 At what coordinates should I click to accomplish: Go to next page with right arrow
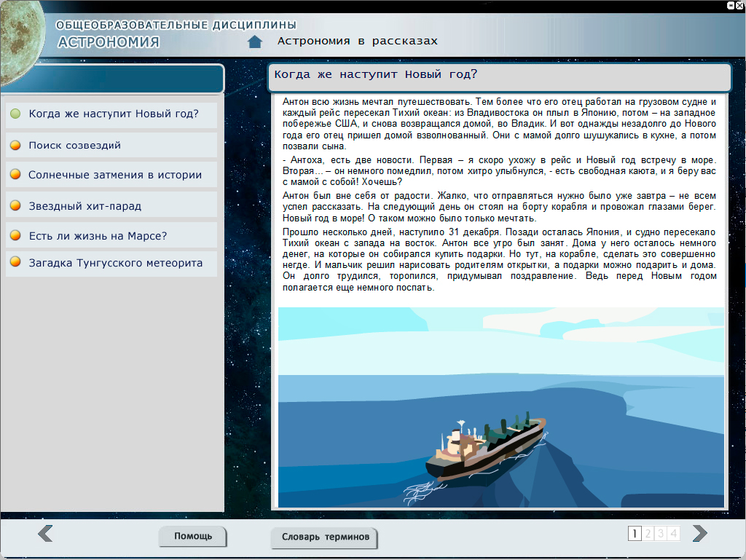tap(700, 533)
